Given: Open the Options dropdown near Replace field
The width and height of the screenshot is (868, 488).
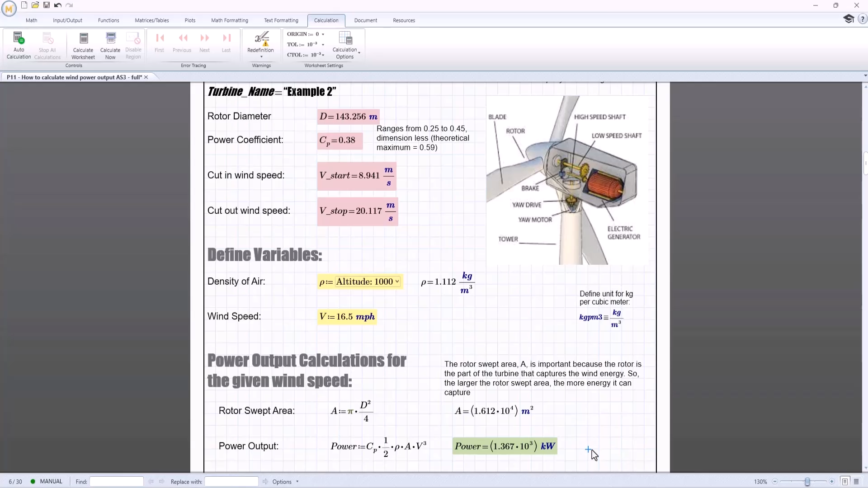Looking at the screenshot, I should [284, 482].
